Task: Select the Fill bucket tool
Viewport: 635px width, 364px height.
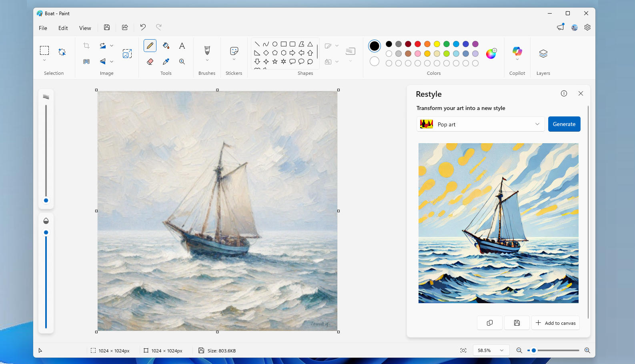Action: pyautogui.click(x=166, y=46)
